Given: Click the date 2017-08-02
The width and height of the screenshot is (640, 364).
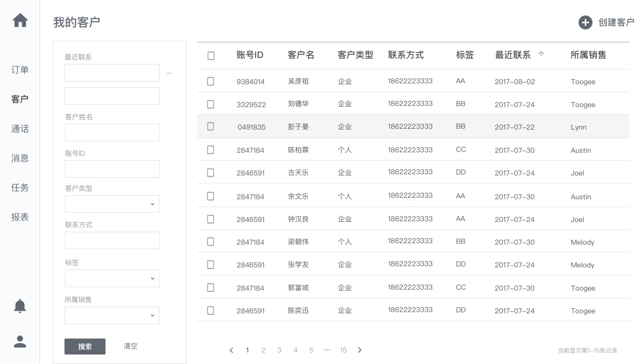Looking at the screenshot, I should (x=515, y=82).
